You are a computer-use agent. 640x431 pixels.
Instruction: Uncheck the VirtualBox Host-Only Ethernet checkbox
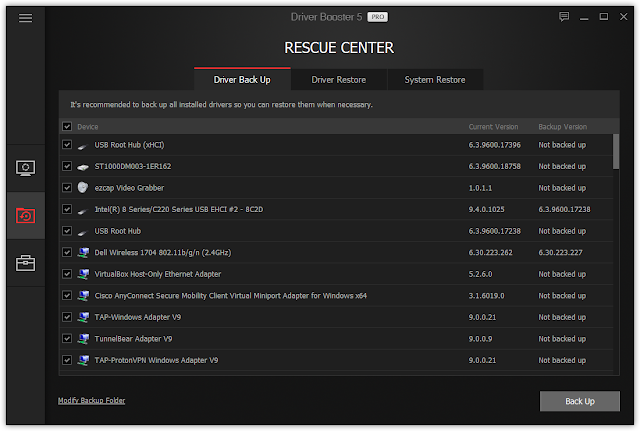pyautogui.click(x=67, y=274)
